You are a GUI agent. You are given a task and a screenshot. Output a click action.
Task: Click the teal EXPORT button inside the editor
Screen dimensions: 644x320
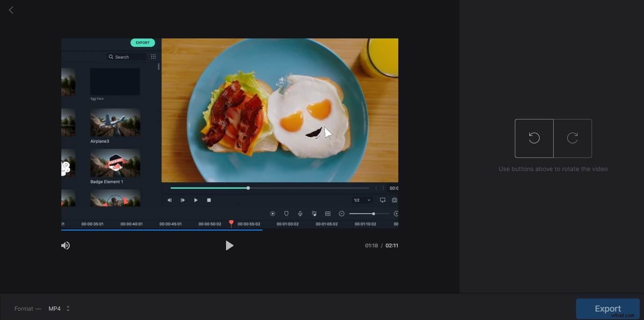point(142,43)
